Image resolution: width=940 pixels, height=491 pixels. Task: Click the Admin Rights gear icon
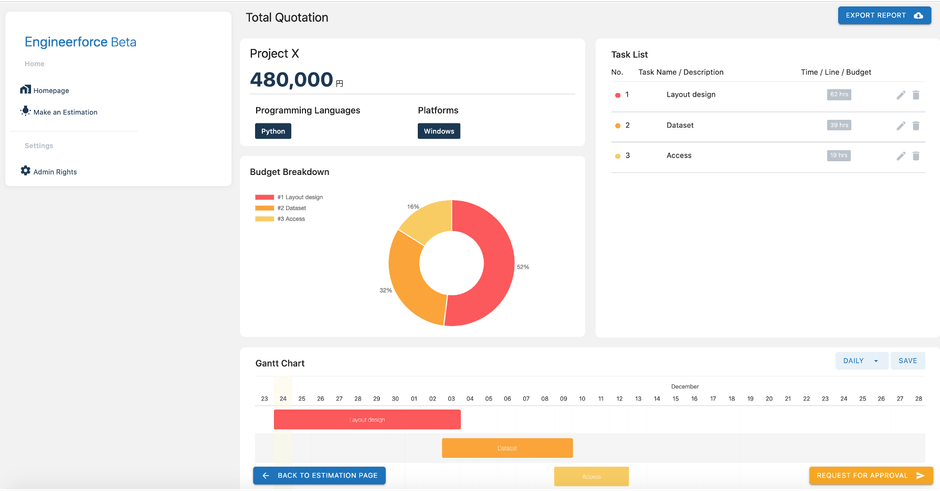point(26,171)
